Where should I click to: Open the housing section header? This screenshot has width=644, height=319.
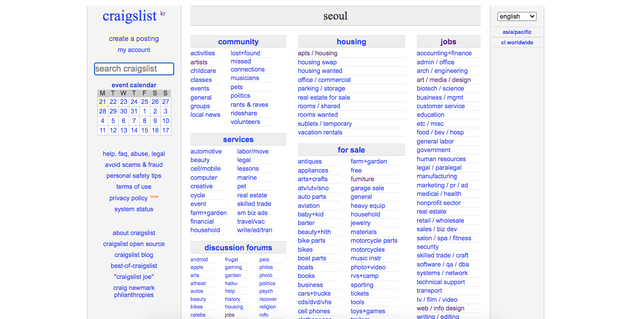351,41
